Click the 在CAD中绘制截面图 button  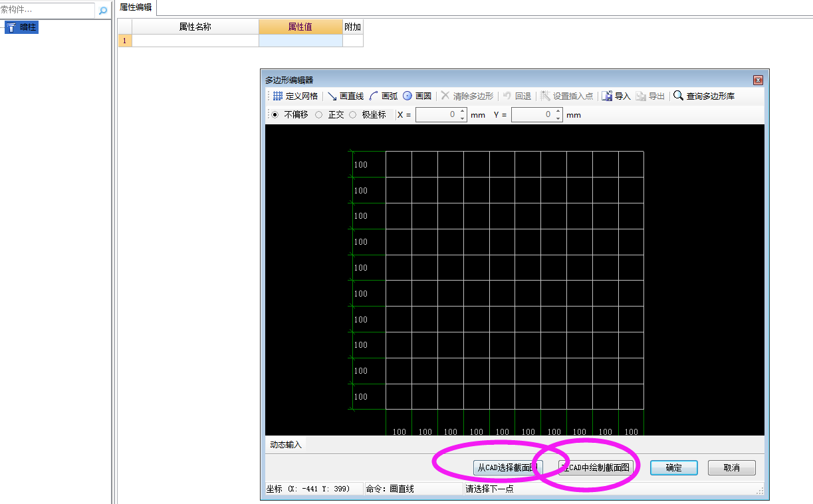594,468
